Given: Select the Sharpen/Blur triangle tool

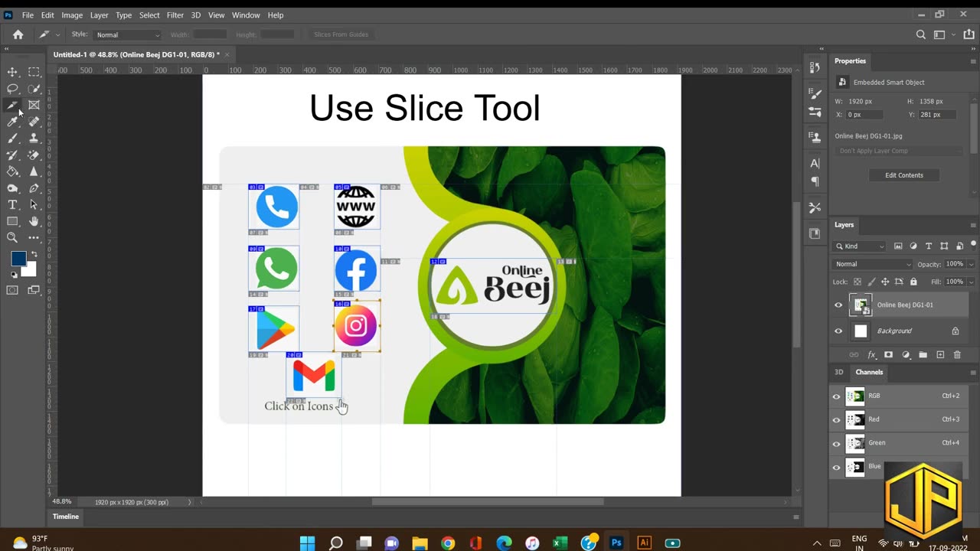Looking at the screenshot, I should (34, 171).
